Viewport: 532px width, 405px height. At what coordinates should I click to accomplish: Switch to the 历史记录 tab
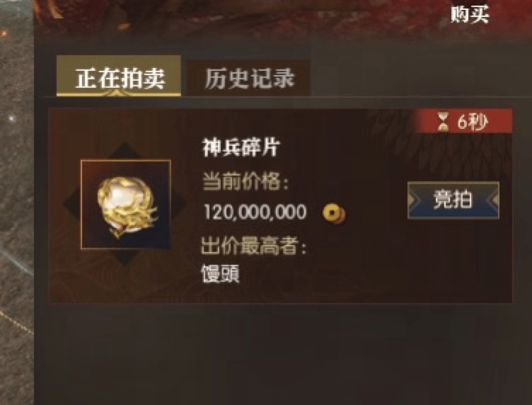(x=249, y=78)
